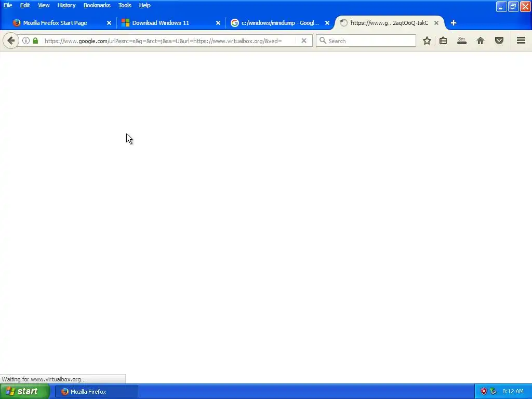The width and height of the screenshot is (532, 399).
Task: Open the Help menu
Action: 145,5
